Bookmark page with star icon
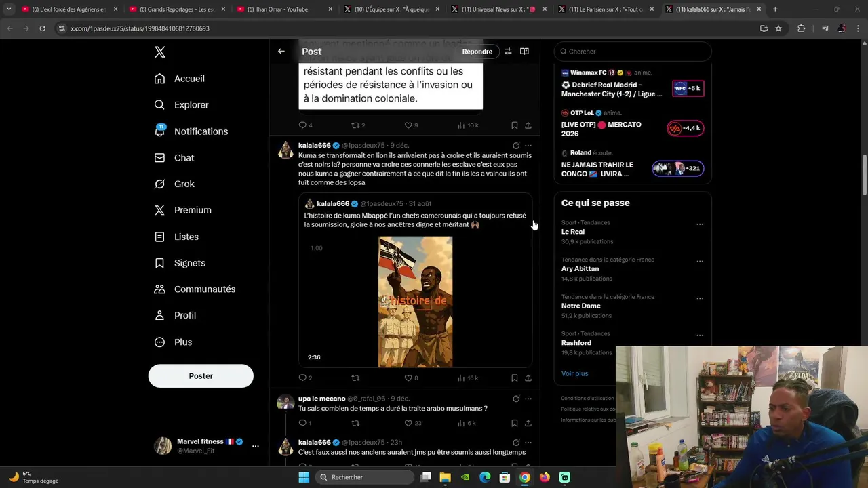 778,28
